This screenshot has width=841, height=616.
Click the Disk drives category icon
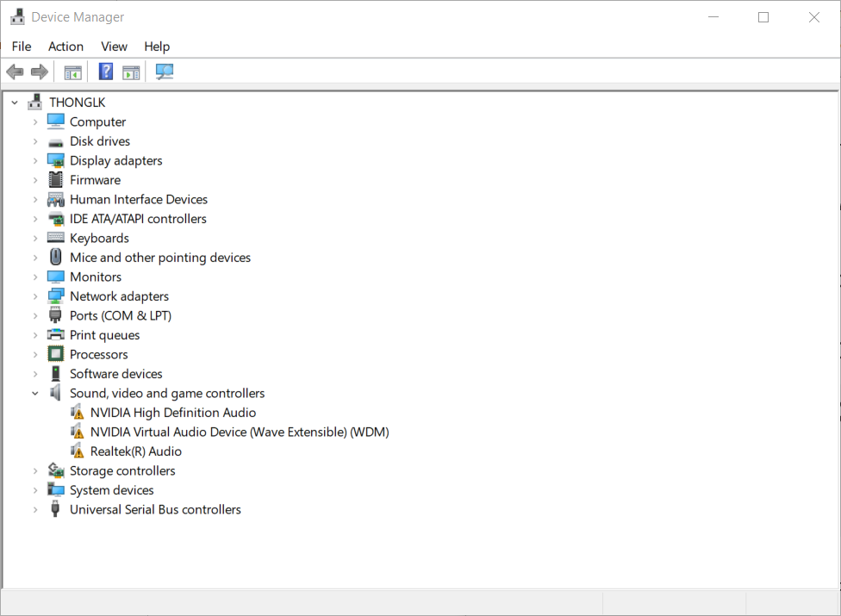(56, 142)
